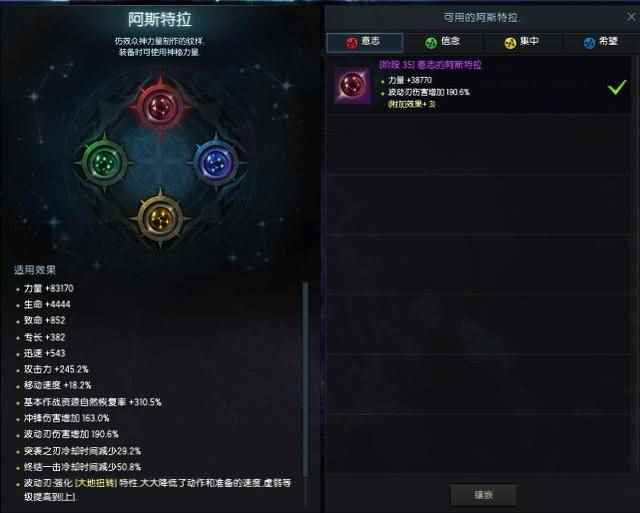Select the green orb Astra slot

point(104,162)
